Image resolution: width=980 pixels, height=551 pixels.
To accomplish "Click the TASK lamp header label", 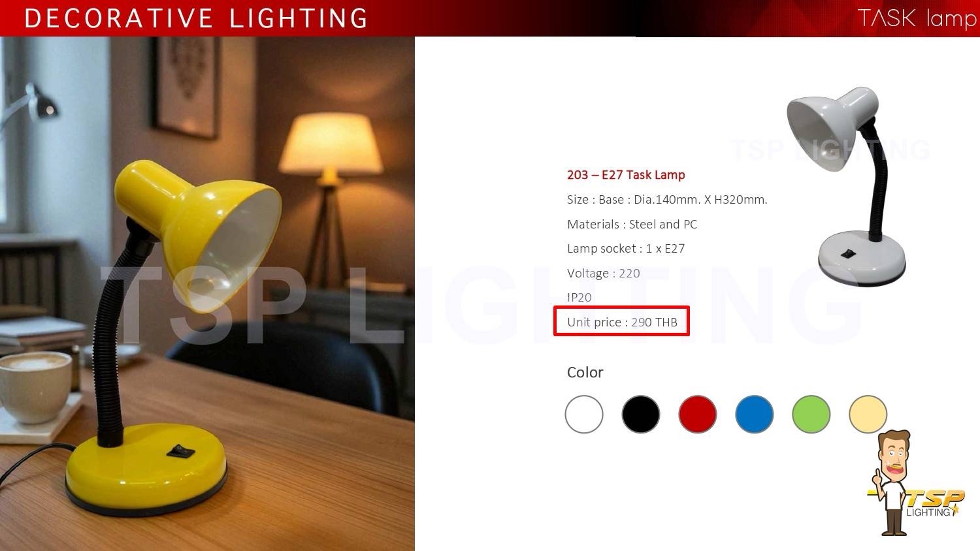I will coord(917,18).
